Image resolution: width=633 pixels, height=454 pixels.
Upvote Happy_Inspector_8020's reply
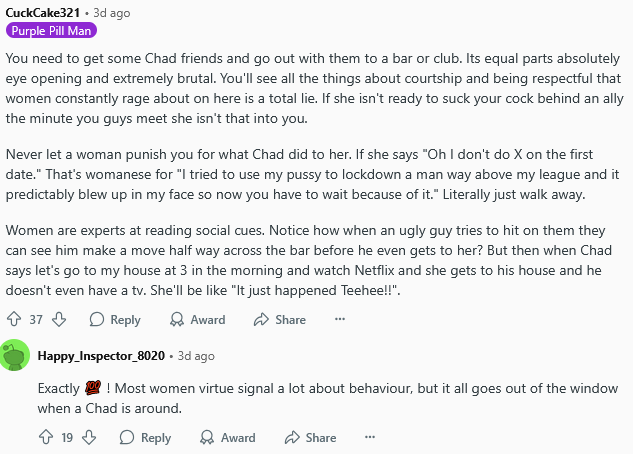coord(46,438)
